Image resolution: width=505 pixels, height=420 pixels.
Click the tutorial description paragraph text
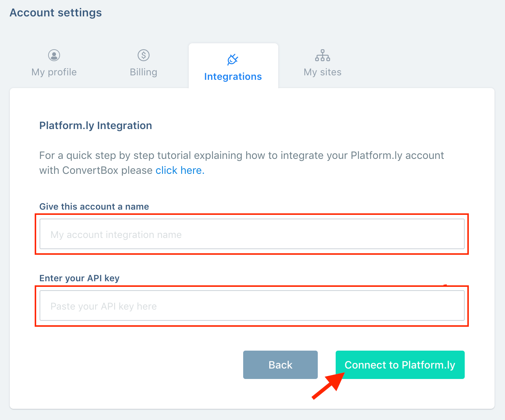coord(242,163)
